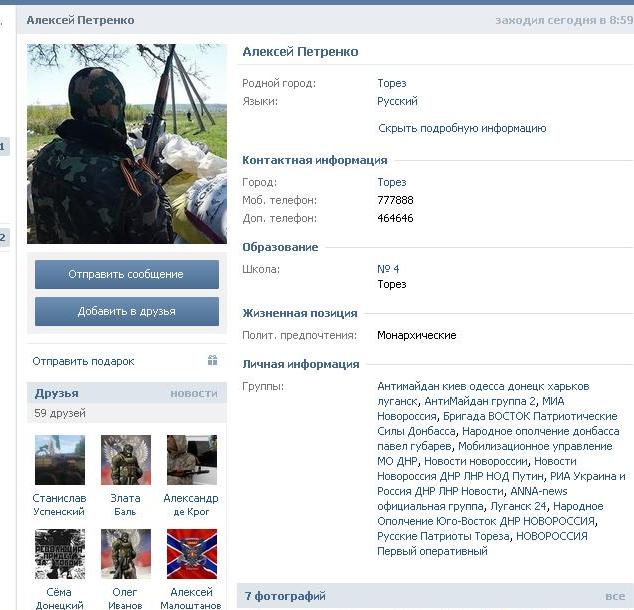This screenshot has width=634, height=610.
Task: Click the Монархические political views link
Action: (416, 335)
